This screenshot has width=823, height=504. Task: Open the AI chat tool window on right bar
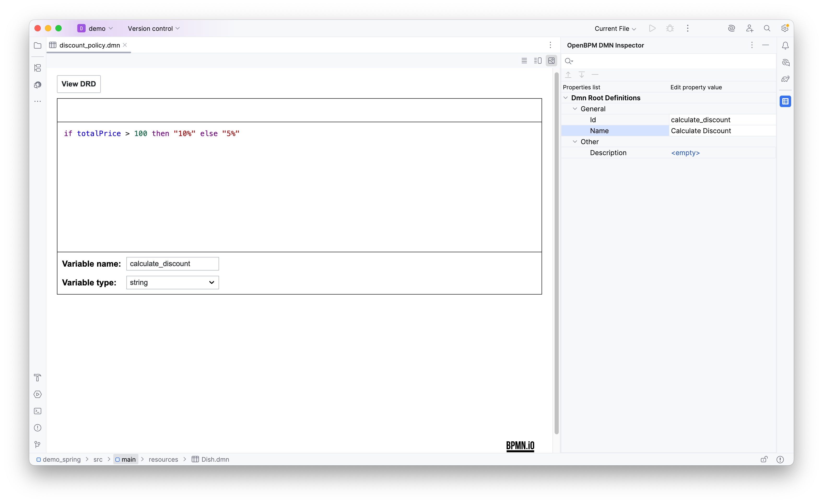pos(785,62)
